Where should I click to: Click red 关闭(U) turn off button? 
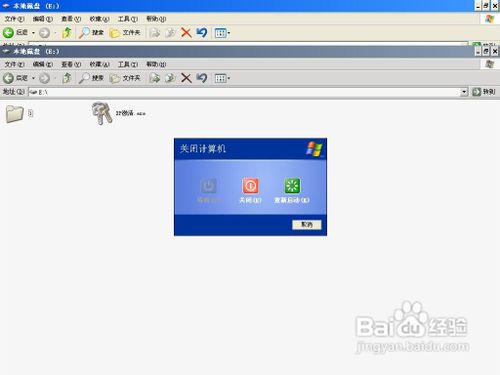tap(250, 190)
